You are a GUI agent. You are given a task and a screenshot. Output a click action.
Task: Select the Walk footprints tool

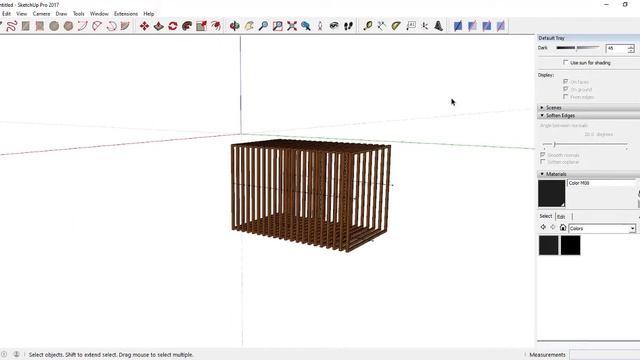[x=348, y=26]
